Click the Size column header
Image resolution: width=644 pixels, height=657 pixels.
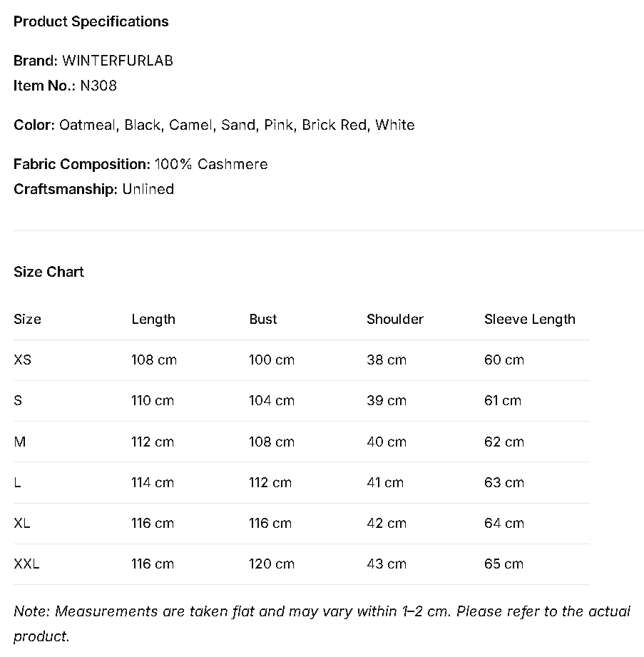click(27, 319)
